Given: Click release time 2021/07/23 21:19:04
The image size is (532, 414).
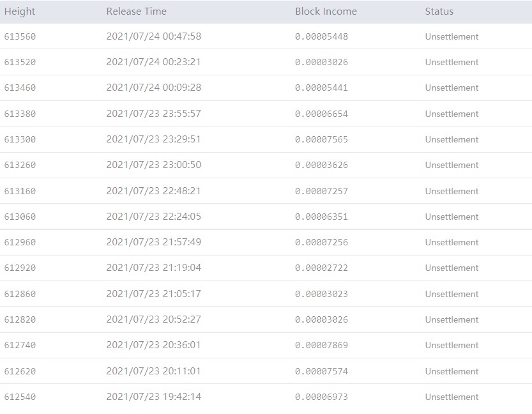Looking at the screenshot, I should (154, 268).
